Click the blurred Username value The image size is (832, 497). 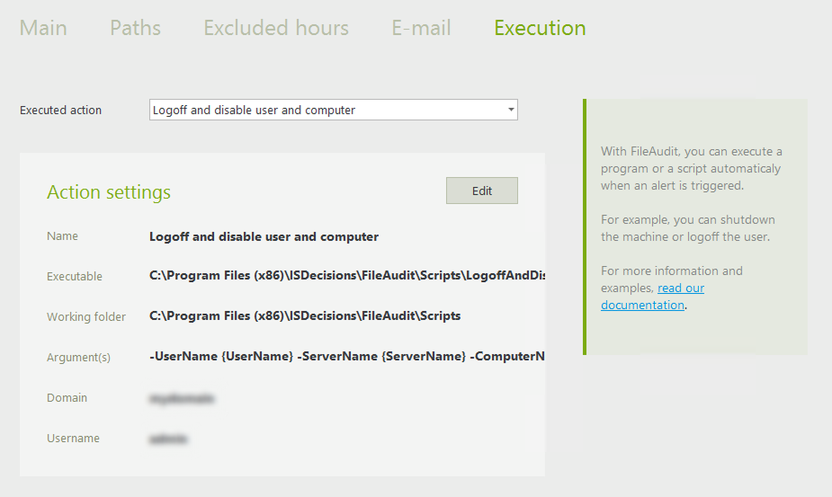[168, 439]
